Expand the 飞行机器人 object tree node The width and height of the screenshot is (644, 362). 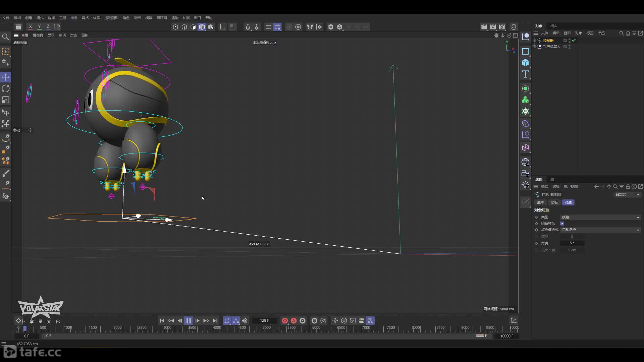pyautogui.click(x=534, y=47)
